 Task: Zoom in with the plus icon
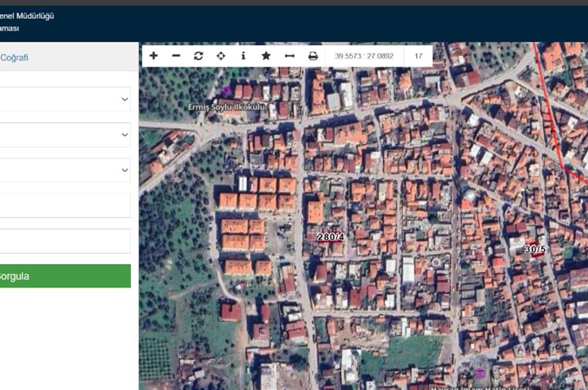(153, 56)
